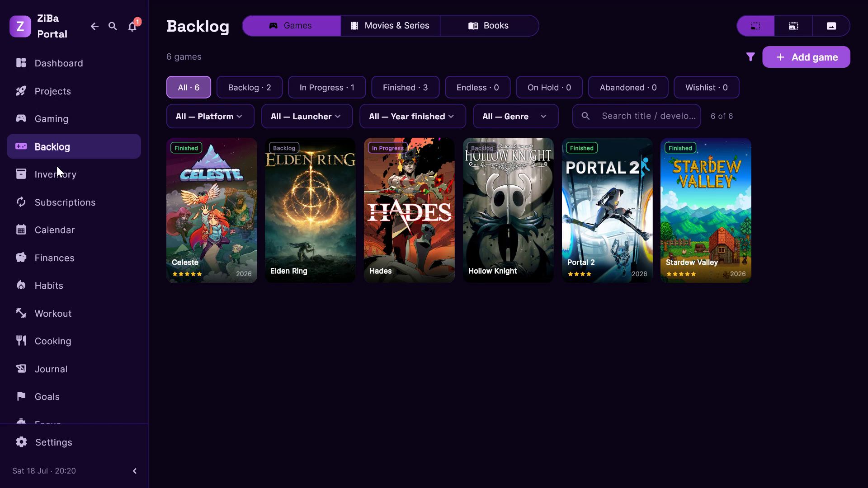Click the Workout dumbbell icon
868x488 pixels.
[21, 313]
